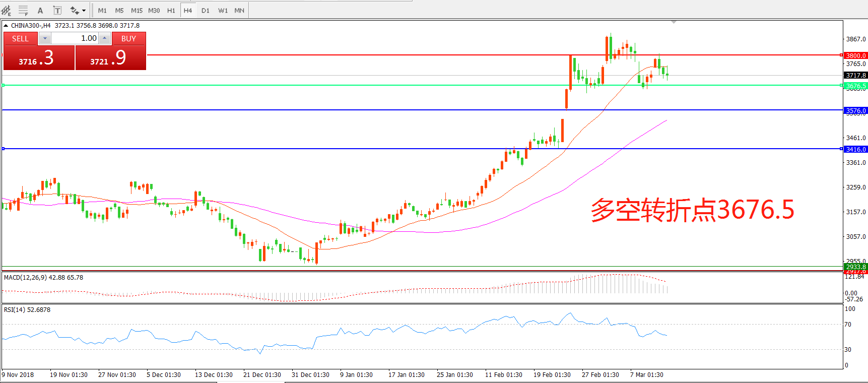Decrease lot volume with down arrow

(x=45, y=38)
